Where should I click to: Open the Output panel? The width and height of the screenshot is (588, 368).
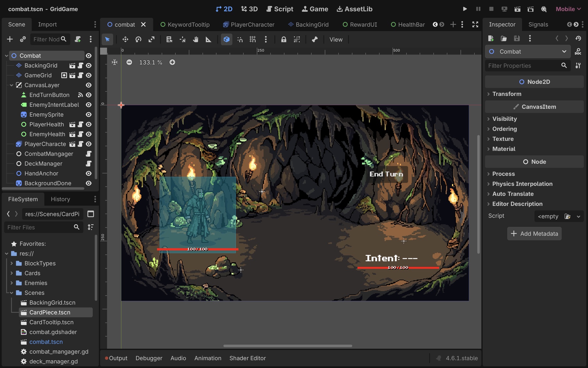click(x=116, y=358)
